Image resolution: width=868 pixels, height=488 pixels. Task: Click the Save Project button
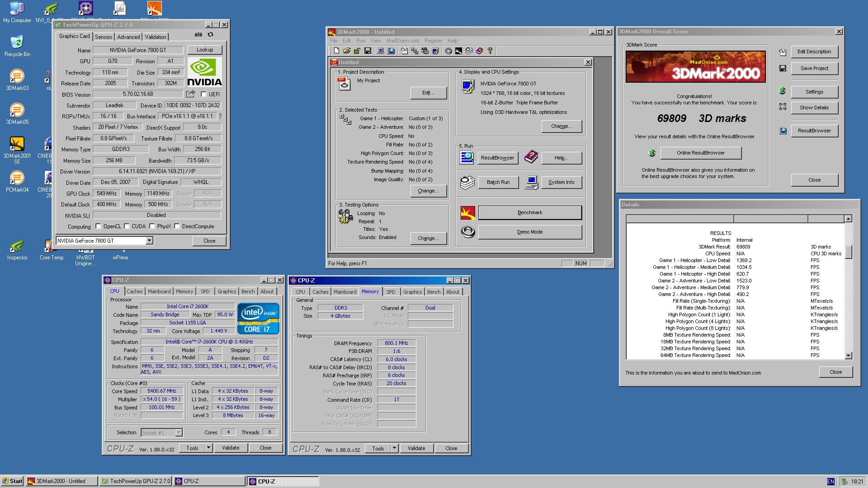[814, 68]
